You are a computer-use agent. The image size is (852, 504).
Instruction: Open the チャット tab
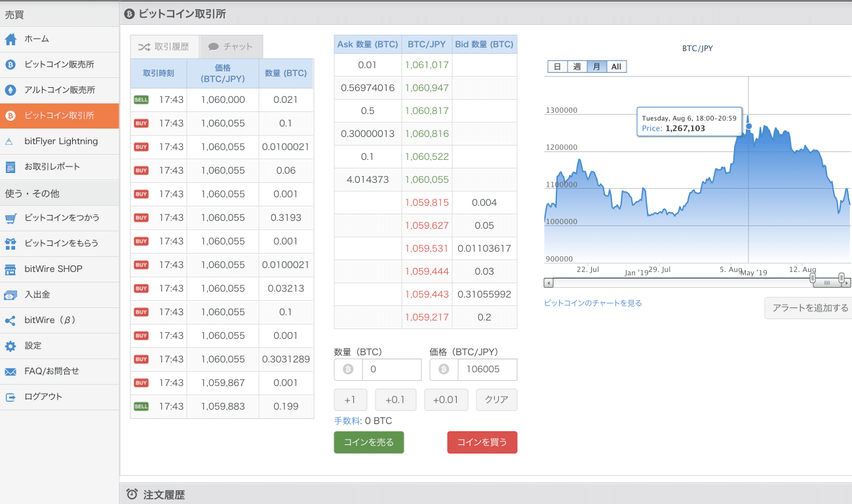[231, 47]
